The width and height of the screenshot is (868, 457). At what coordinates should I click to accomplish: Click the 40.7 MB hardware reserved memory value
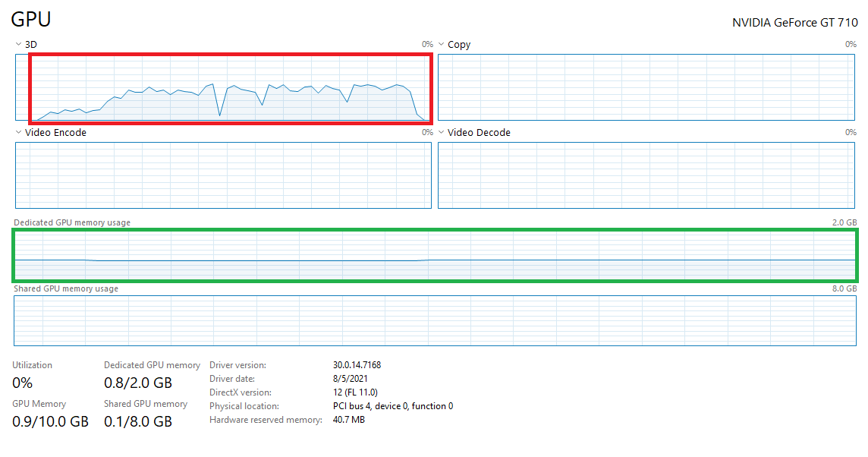click(x=348, y=420)
